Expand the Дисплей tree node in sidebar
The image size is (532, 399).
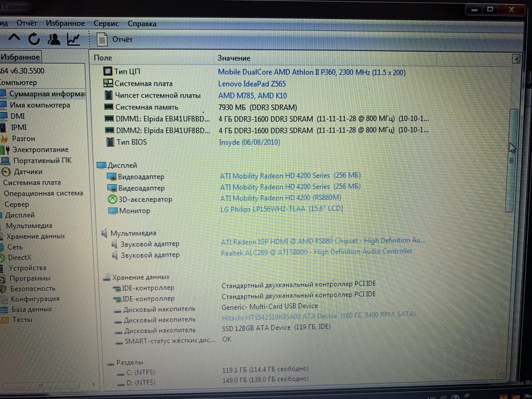point(20,215)
